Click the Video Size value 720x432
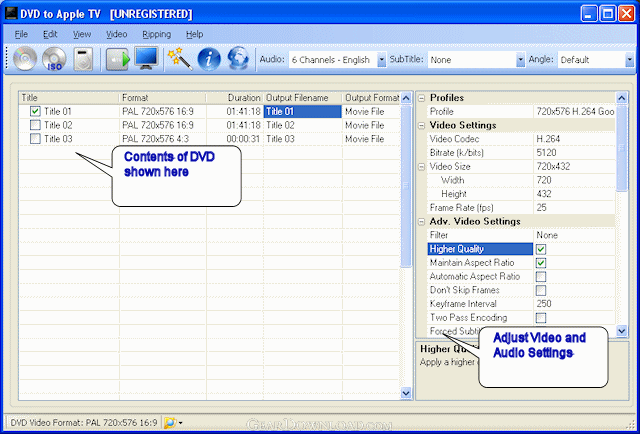 pos(574,167)
